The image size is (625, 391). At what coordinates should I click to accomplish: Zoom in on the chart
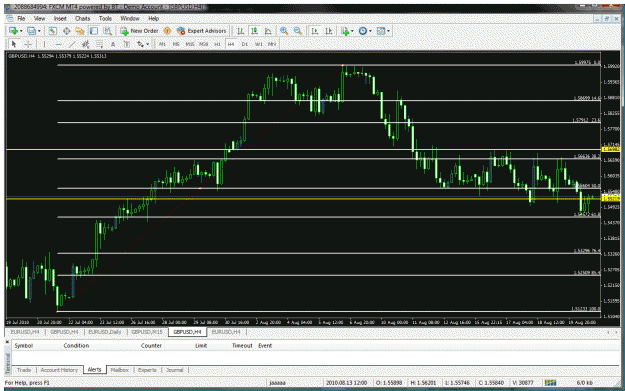point(284,31)
